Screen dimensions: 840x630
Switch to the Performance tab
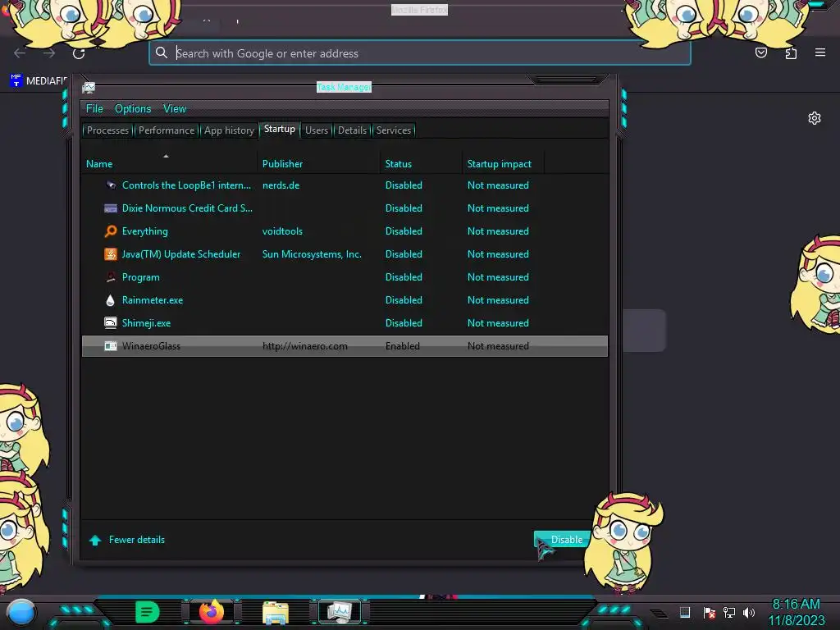[167, 130]
